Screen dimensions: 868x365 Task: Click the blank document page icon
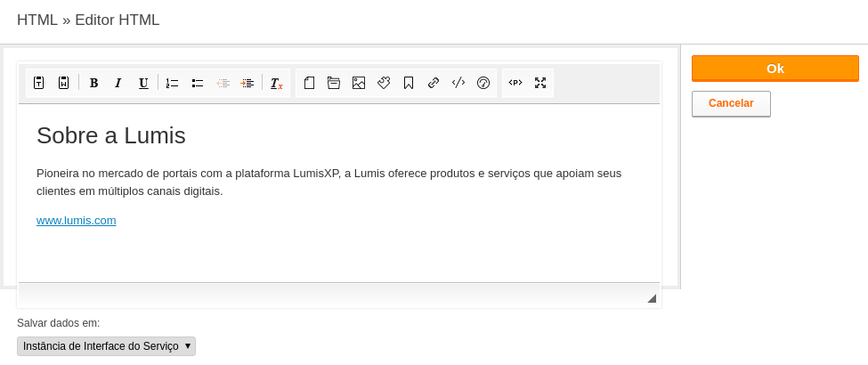click(x=309, y=83)
